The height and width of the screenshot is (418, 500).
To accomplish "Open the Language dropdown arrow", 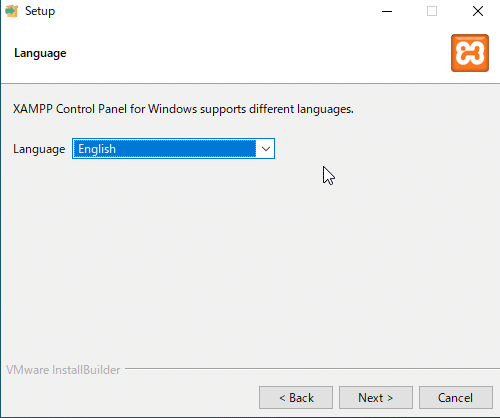I will point(266,149).
